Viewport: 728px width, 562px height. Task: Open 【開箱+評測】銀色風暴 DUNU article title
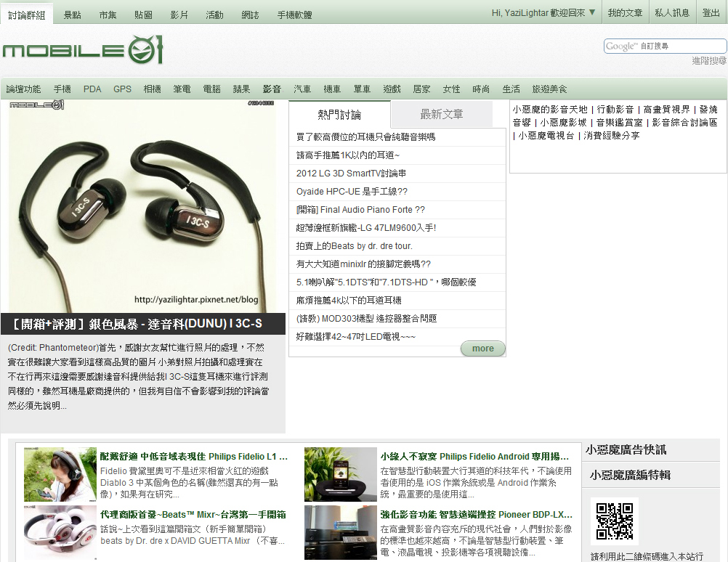click(136, 324)
